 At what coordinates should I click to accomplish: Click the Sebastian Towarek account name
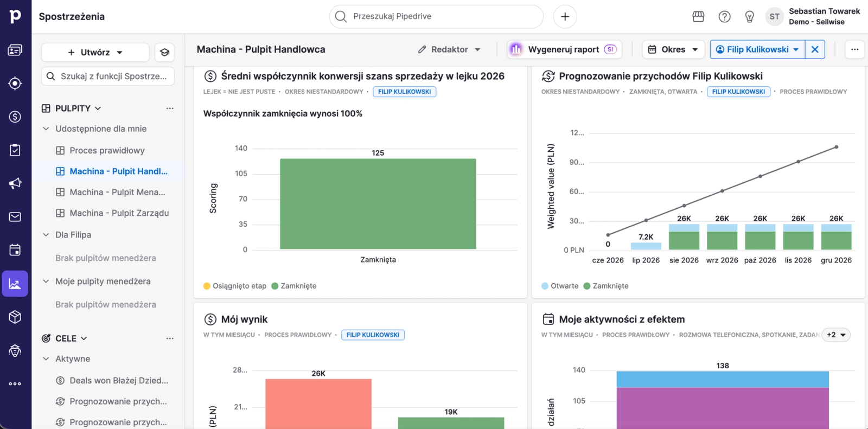pos(824,11)
